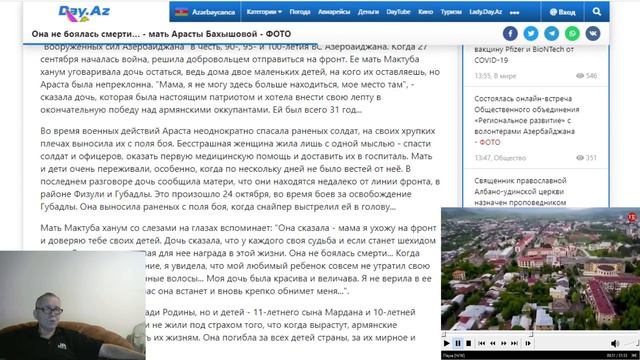Image resolution: width=640 pixels, height=360 pixels.
Task: Click the media player seek bar
Action: coord(540,334)
